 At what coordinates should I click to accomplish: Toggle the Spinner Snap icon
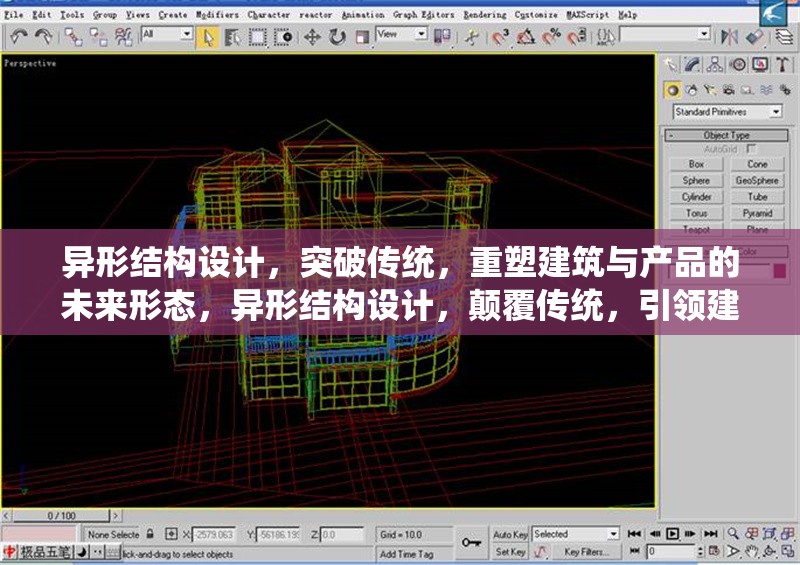tap(577, 37)
